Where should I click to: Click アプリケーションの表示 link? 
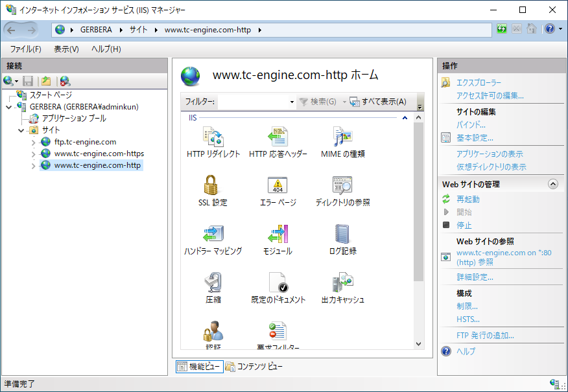coord(490,154)
